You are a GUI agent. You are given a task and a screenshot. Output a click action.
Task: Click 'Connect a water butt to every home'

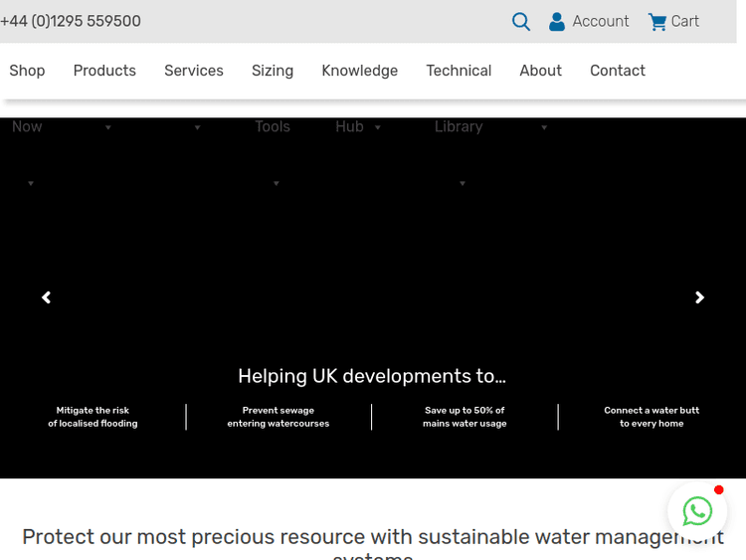point(652,417)
